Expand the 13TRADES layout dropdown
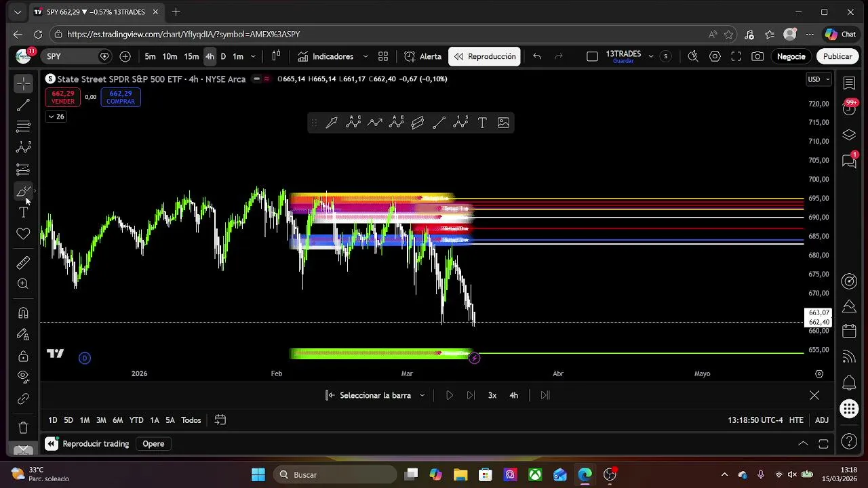Screen dimensions: 868x488 pos(651,56)
